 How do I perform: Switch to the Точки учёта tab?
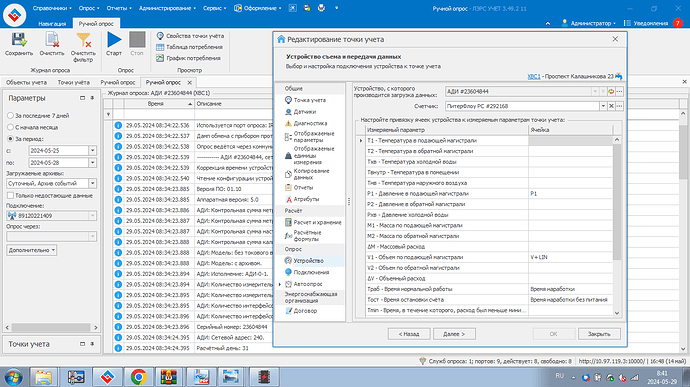73,82
